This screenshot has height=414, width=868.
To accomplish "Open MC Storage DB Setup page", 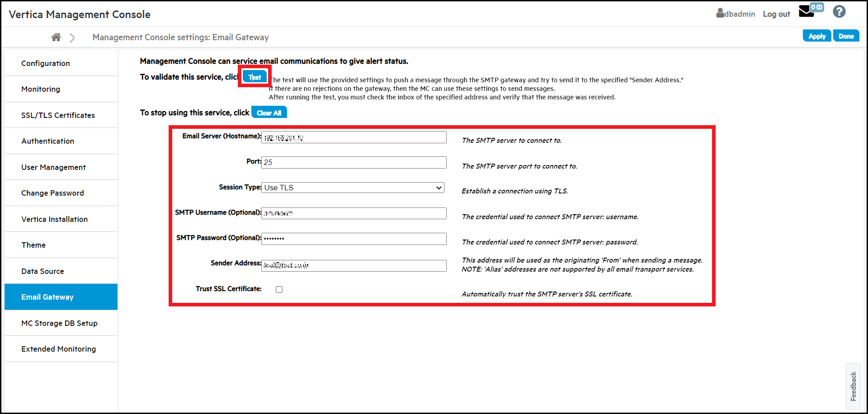I will [x=59, y=323].
